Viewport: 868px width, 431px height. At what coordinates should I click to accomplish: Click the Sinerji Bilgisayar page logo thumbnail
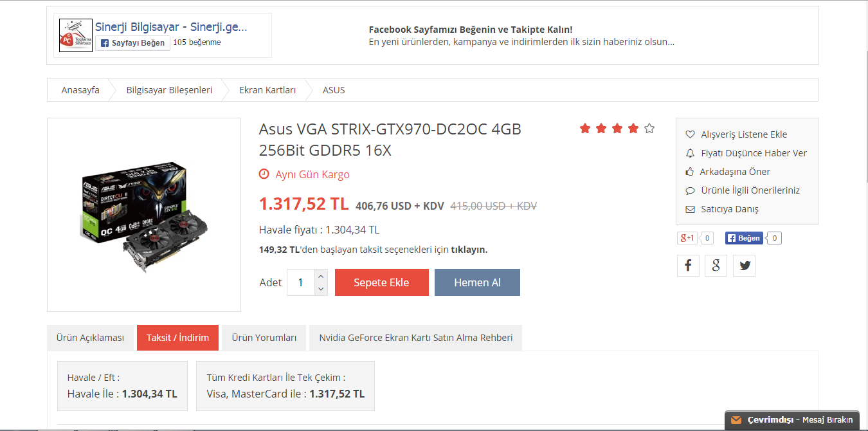coord(76,35)
